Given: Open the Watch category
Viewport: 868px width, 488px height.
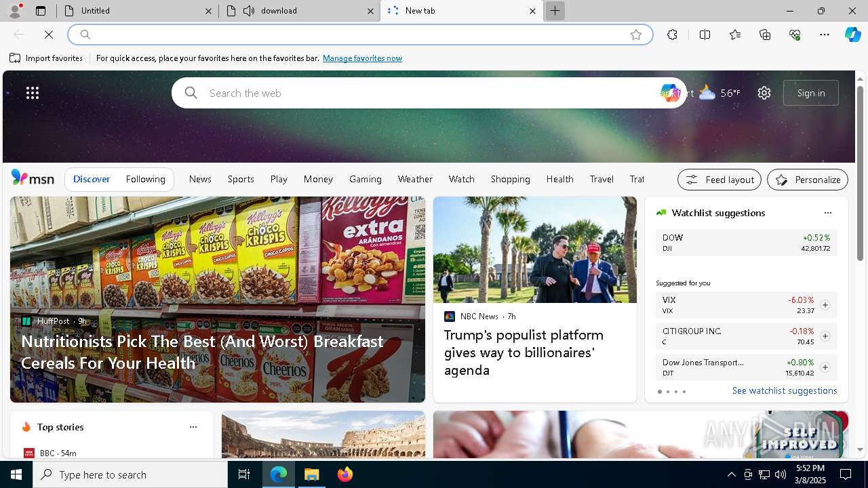Looking at the screenshot, I should pyautogui.click(x=462, y=179).
